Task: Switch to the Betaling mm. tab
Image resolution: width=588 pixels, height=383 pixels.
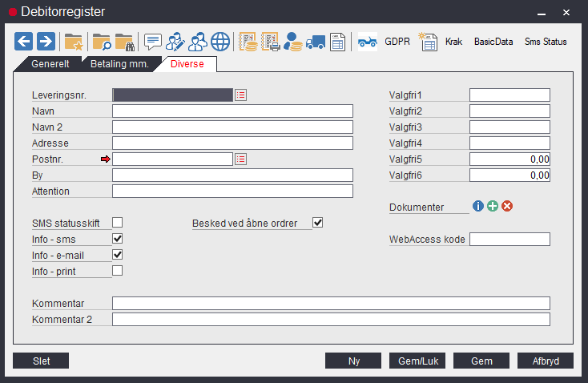Action: 118,62
